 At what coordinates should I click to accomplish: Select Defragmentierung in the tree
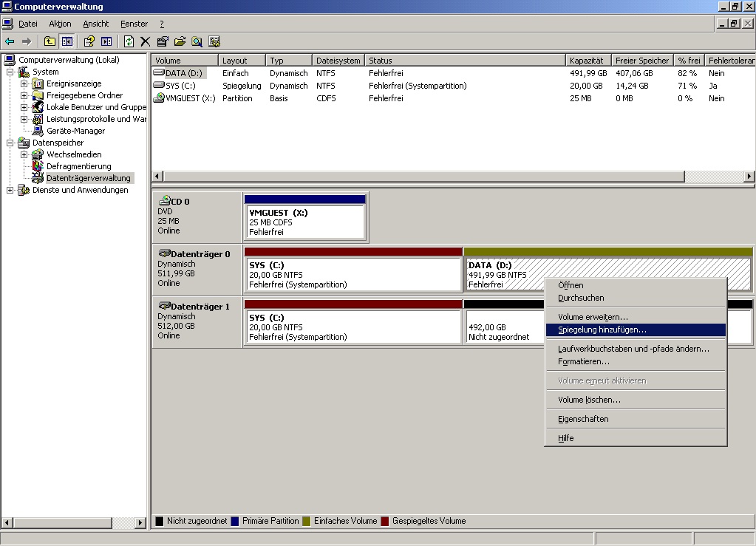pyautogui.click(x=78, y=166)
